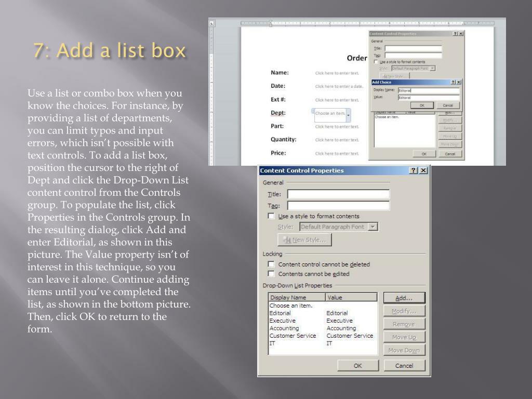Click the Display Name field in Add Choice
Image resolution: width=532 pixels, height=399 pixels.
click(x=429, y=90)
